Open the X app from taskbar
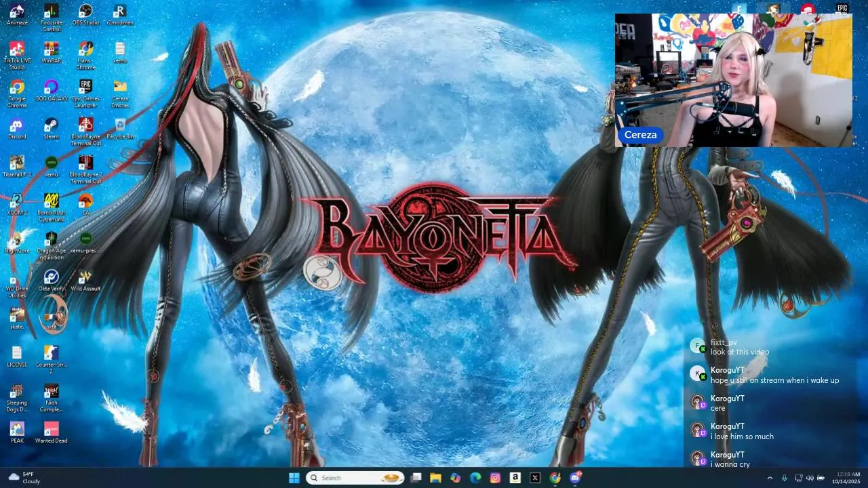This screenshot has height=488, width=868. [x=535, y=478]
